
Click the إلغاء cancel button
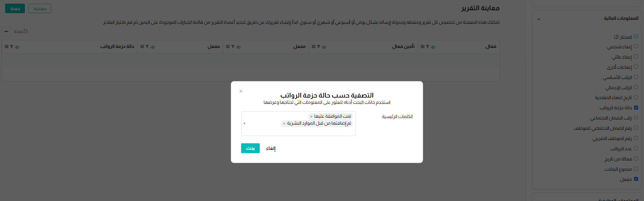[x=271, y=148]
